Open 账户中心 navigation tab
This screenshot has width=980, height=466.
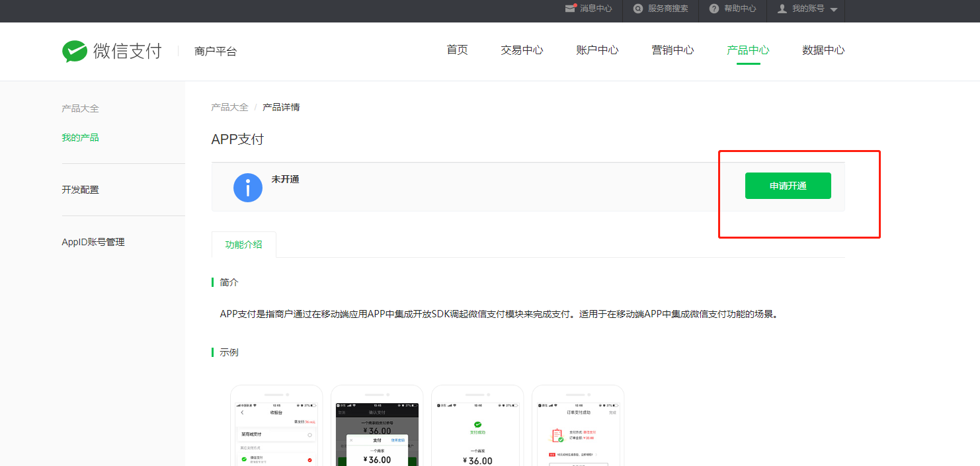click(597, 50)
